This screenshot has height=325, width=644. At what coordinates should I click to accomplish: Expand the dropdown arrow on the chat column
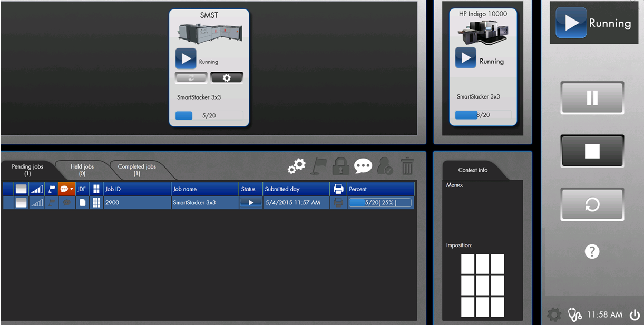[x=71, y=189]
